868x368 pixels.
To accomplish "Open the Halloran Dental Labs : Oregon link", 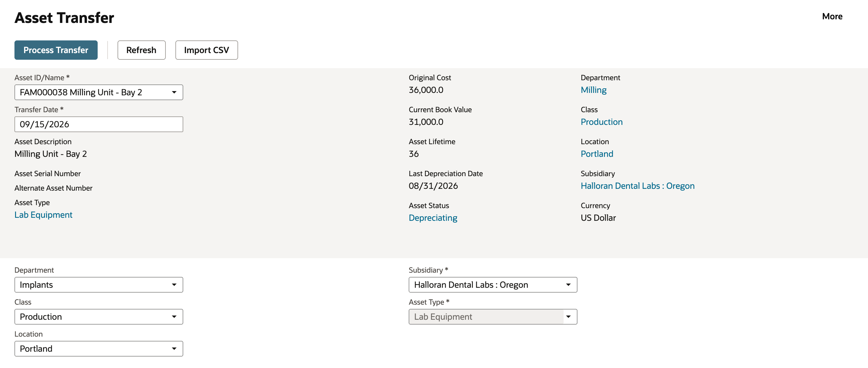I will 637,186.
